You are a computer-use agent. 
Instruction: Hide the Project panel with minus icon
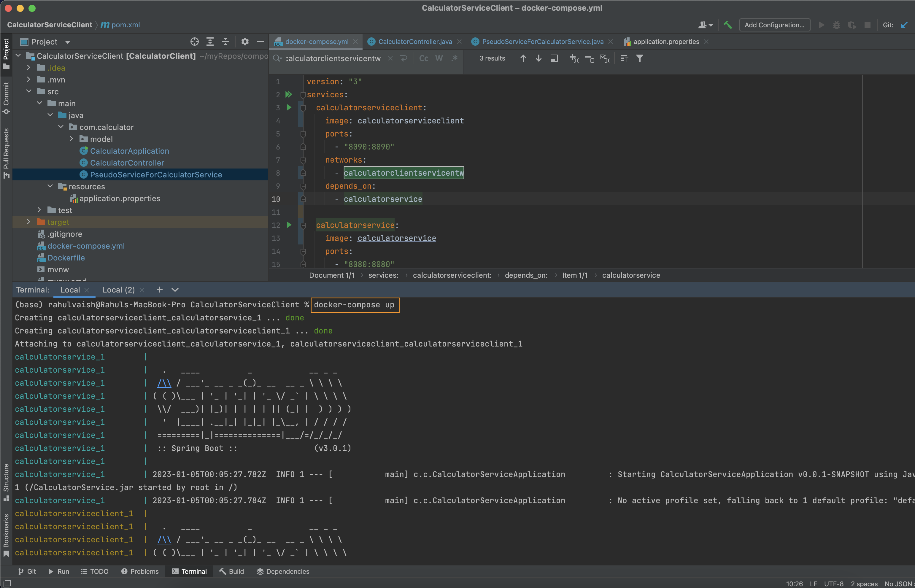pyautogui.click(x=260, y=42)
